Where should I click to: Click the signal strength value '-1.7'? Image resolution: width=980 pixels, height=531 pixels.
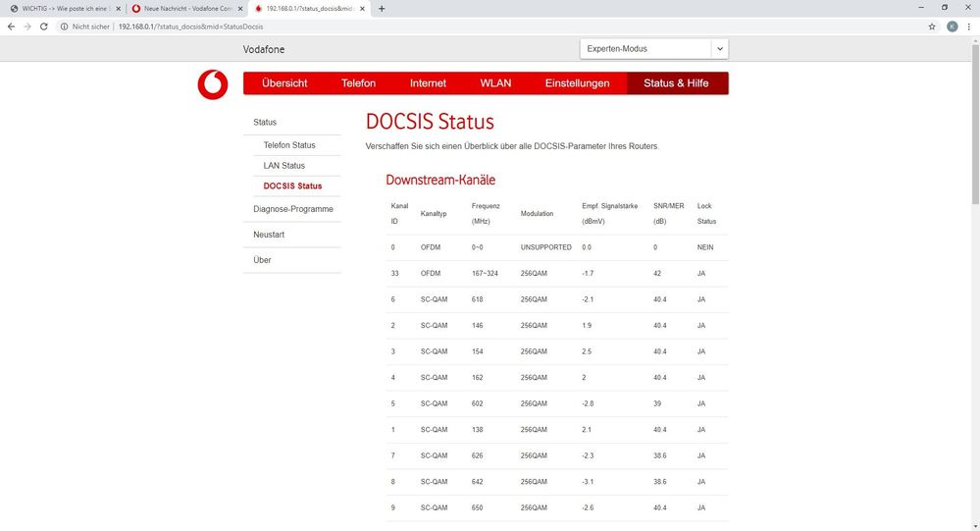pyautogui.click(x=588, y=273)
